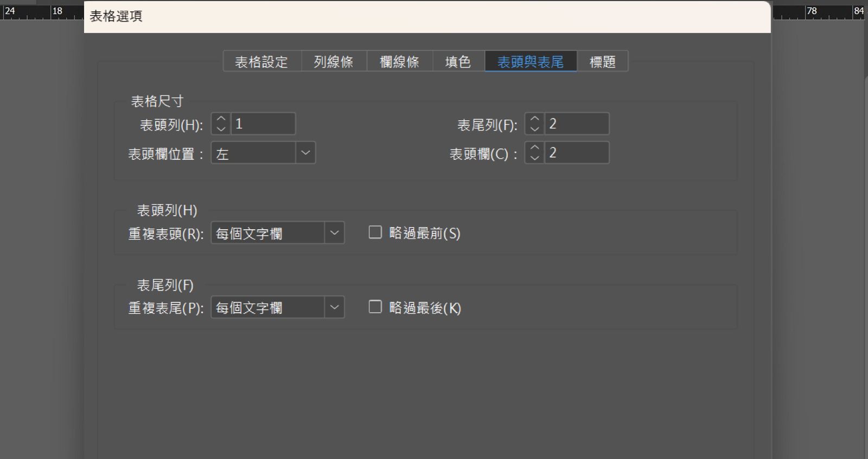
Task: Increase 表尾列(F) value with up arrow
Action: tap(534, 119)
